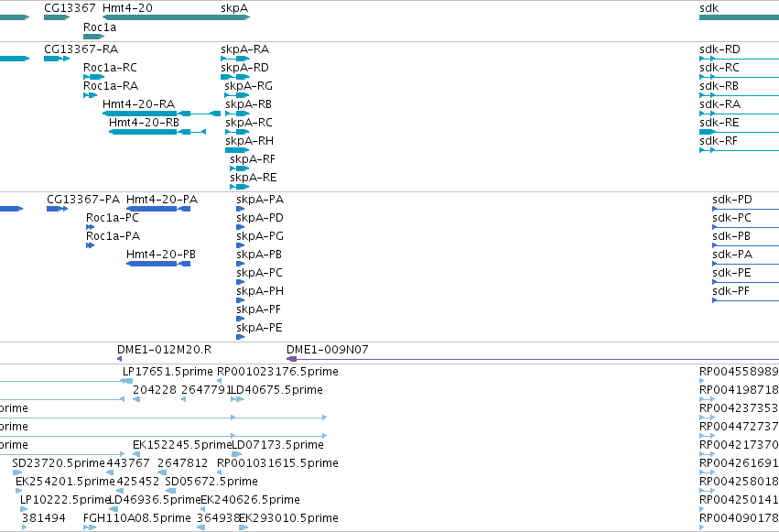Click transcript skpA-RE
Image resolution: width=779 pixels, height=532 pixels.
coord(254,178)
